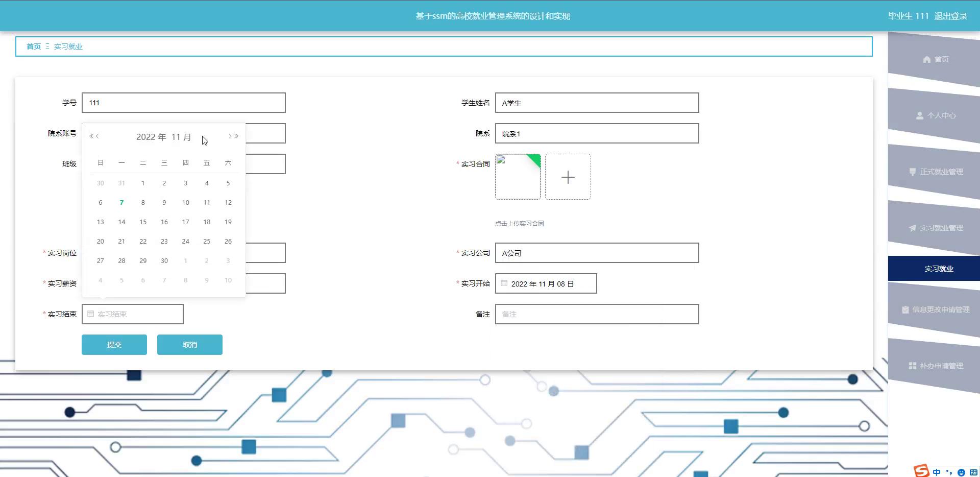Open the 2022 年 year picker
This screenshot has width=980, height=477.
(x=151, y=137)
